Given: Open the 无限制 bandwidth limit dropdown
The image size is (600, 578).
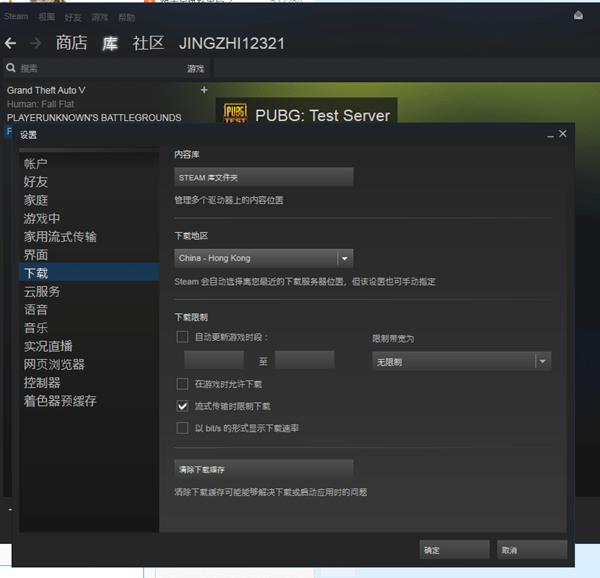Looking at the screenshot, I should (x=461, y=361).
